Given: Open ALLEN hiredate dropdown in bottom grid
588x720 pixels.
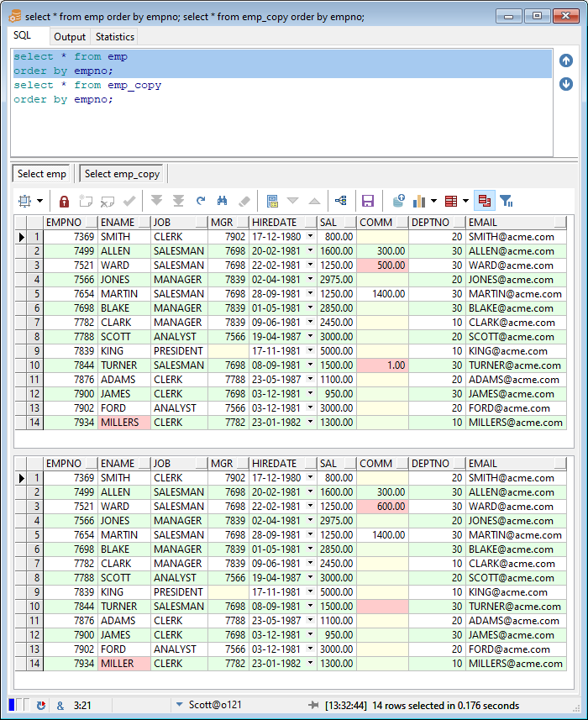Looking at the screenshot, I should point(310,491).
